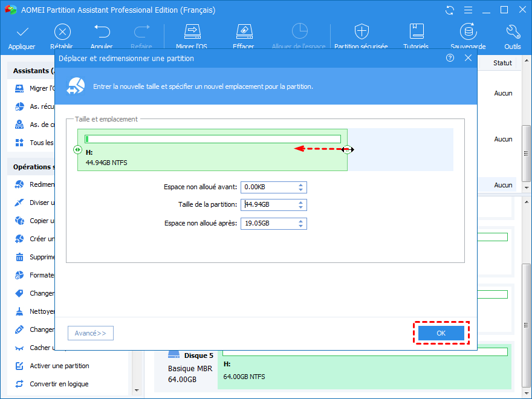Click the Annuler undo icon
The image size is (532, 399).
[x=102, y=31]
